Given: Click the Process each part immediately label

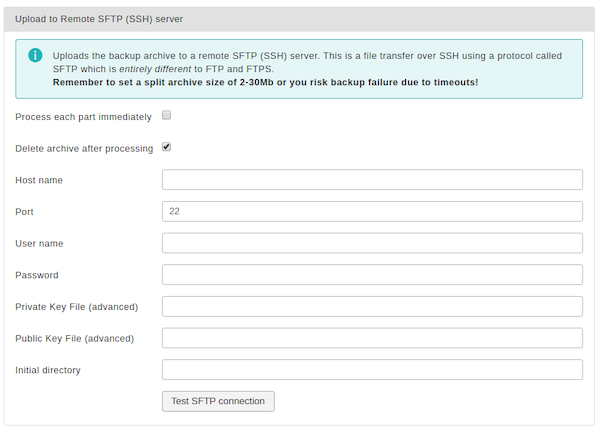Looking at the screenshot, I should click(83, 117).
